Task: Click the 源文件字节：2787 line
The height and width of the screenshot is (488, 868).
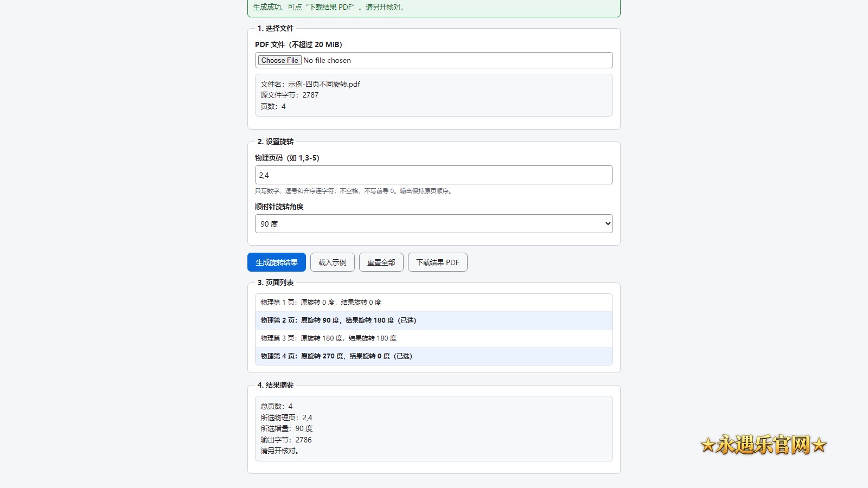Action: (x=290, y=95)
